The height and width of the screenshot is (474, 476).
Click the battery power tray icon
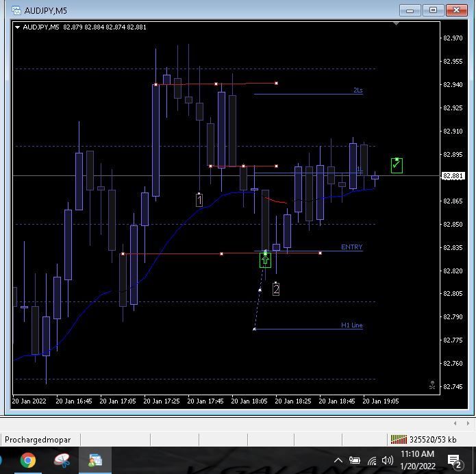(x=354, y=460)
